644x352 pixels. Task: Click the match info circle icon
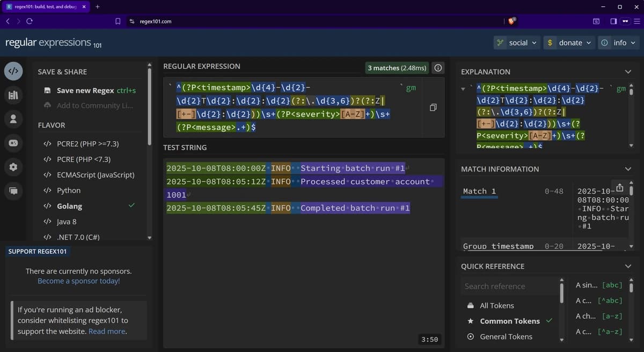(x=438, y=68)
